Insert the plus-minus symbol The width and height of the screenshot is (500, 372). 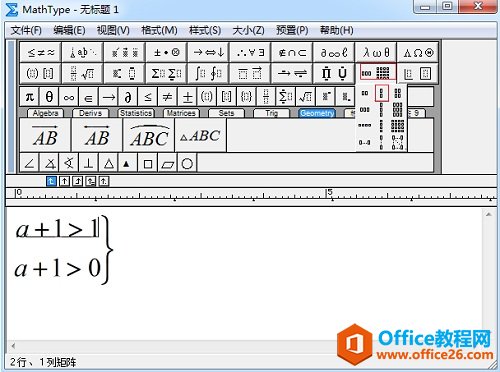[x=187, y=97]
